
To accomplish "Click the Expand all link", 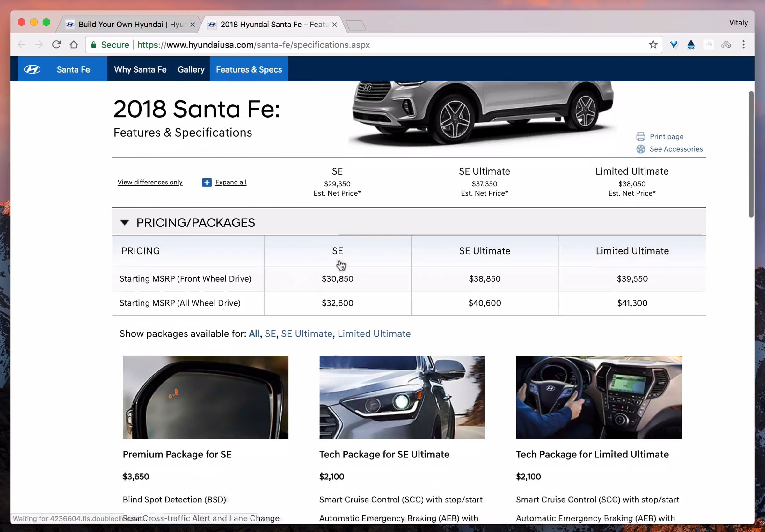I will [x=230, y=182].
